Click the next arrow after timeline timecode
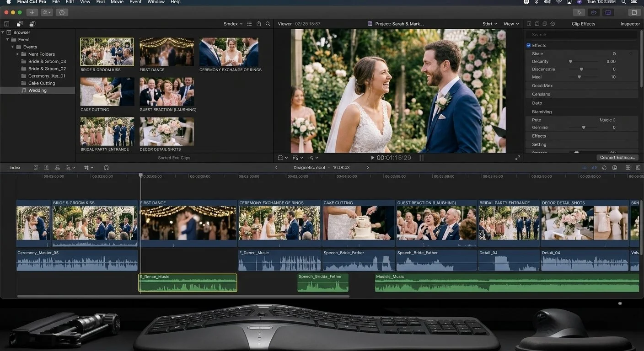This screenshot has height=351, width=644. [x=368, y=168]
